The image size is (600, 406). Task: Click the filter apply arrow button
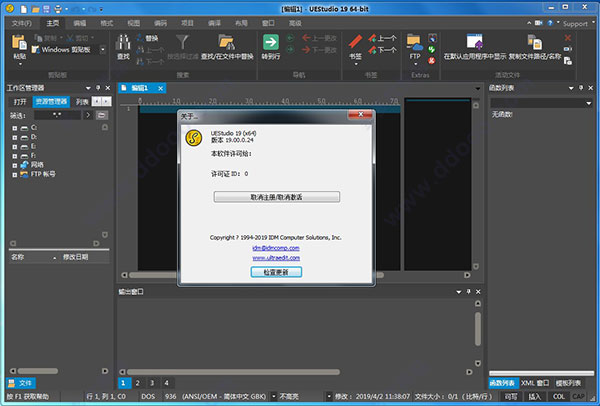(88, 115)
